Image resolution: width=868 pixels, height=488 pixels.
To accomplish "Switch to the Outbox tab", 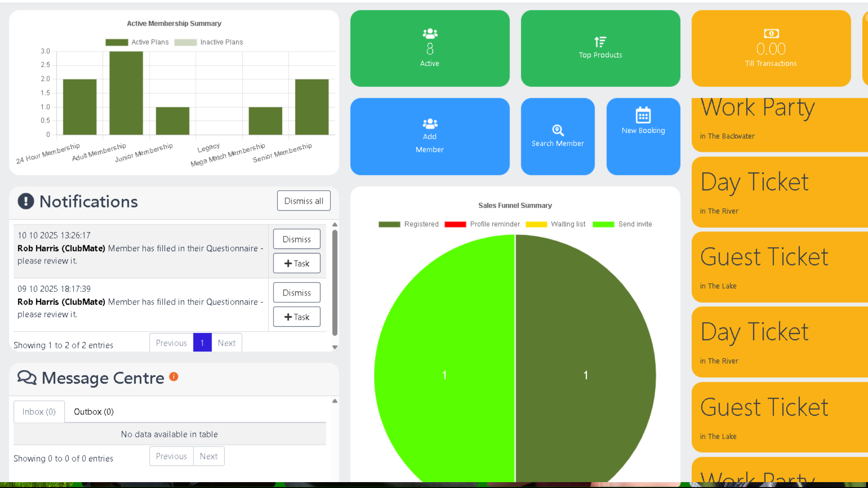I will pos(94,412).
